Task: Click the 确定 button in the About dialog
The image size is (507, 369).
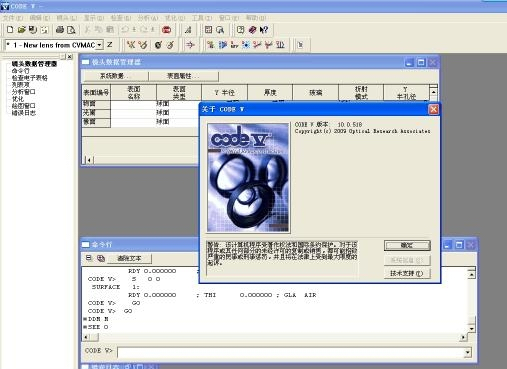Action: pyautogui.click(x=407, y=245)
